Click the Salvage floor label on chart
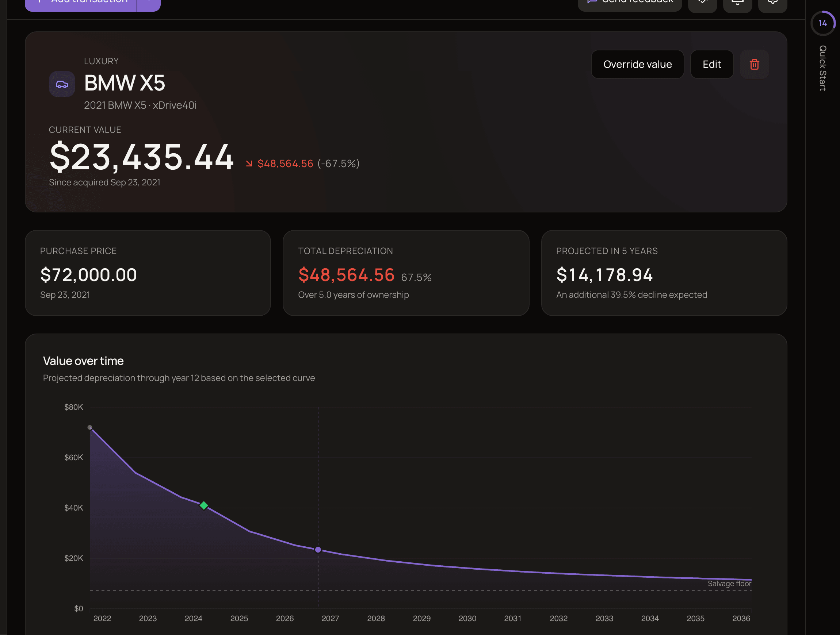This screenshot has height=635, width=840. [729, 584]
